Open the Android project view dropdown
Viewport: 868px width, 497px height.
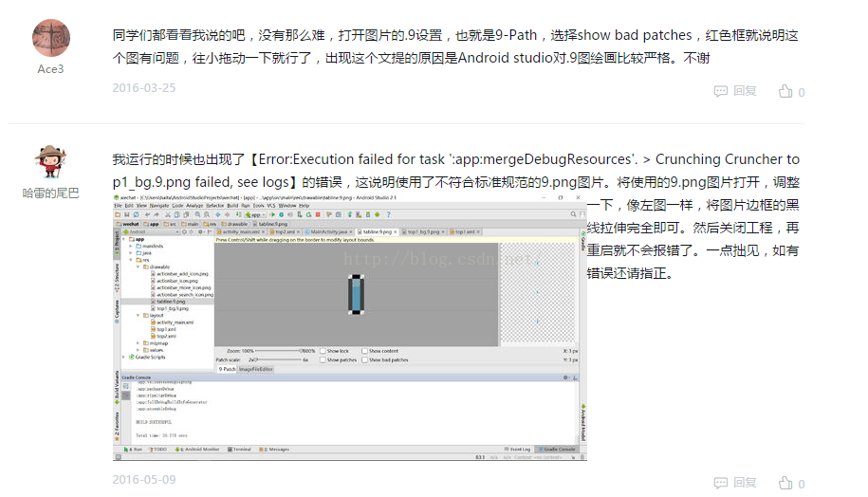[x=151, y=231]
